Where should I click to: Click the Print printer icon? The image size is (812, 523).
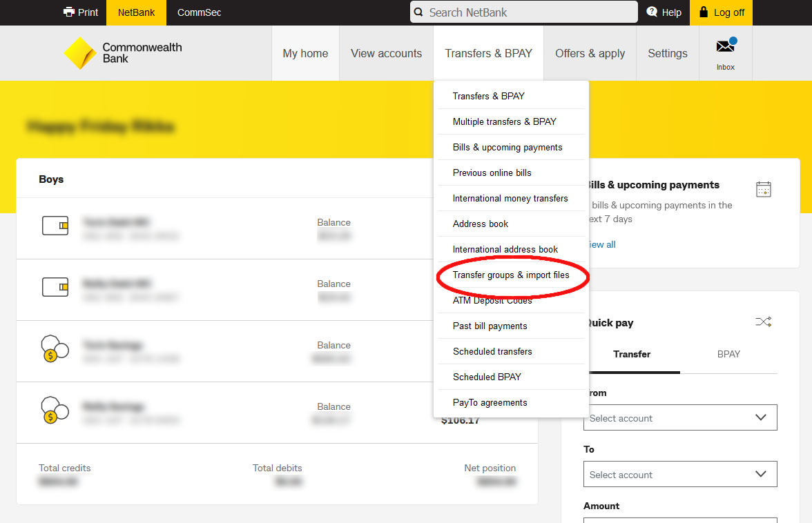coord(69,12)
